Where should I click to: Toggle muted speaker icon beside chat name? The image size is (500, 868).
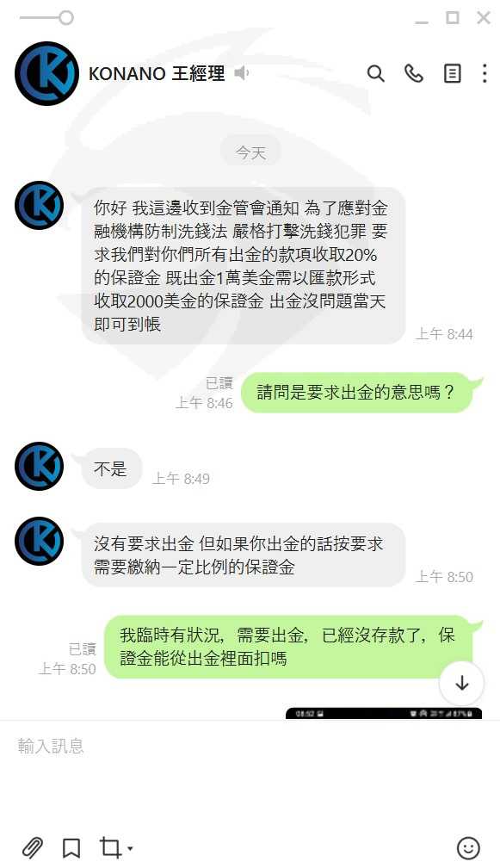(x=241, y=73)
